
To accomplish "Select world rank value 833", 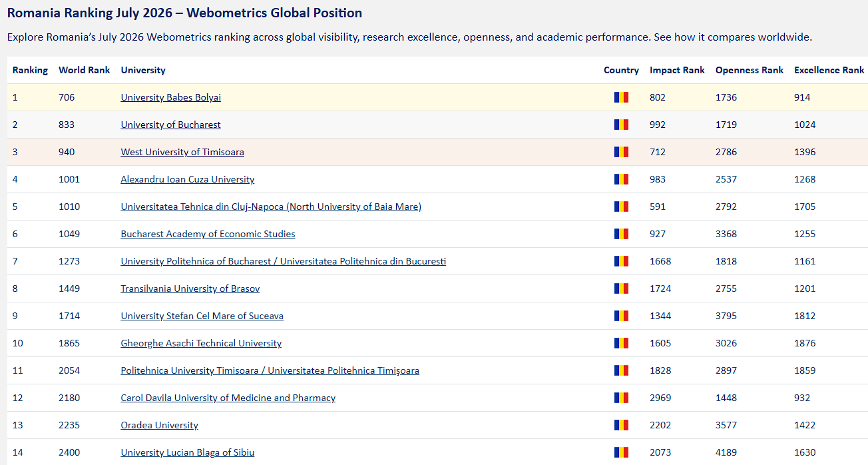I will (67, 125).
